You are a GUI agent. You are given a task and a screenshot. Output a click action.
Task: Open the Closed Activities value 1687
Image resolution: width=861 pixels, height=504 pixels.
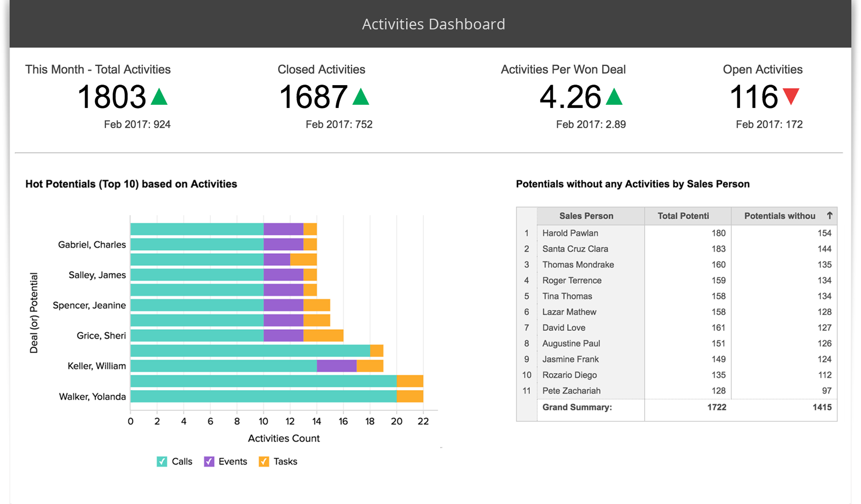(314, 97)
